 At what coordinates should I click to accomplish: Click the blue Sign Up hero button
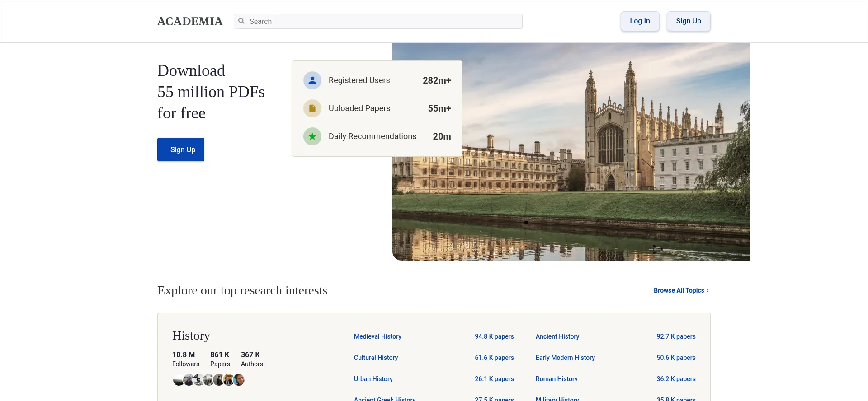point(181,149)
